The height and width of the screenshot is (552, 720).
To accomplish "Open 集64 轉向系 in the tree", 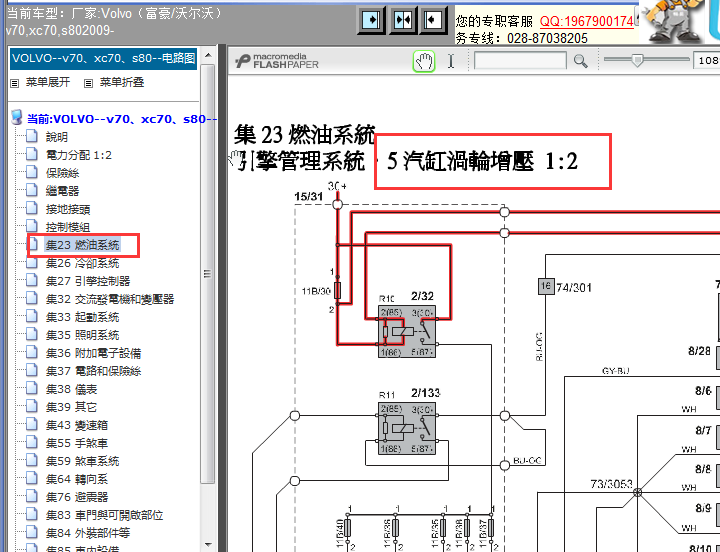I will point(77,479).
